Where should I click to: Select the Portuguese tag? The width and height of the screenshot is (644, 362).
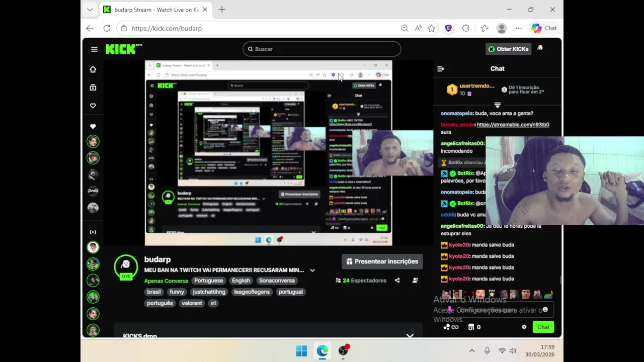(x=209, y=281)
